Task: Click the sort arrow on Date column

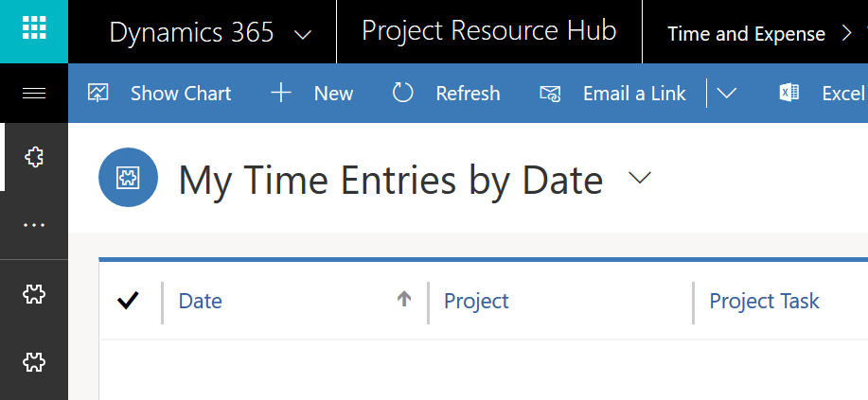Action: click(x=404, y=299)
